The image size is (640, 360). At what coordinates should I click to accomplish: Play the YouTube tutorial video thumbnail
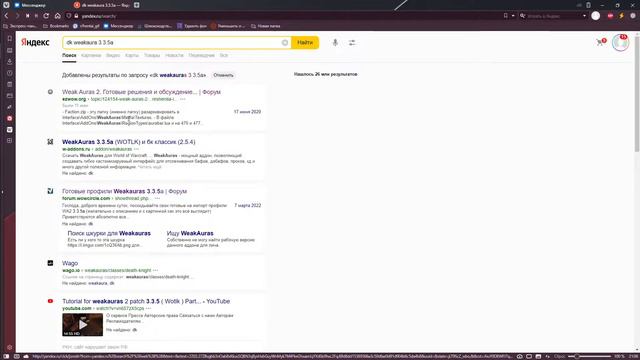tap(82, 324)
